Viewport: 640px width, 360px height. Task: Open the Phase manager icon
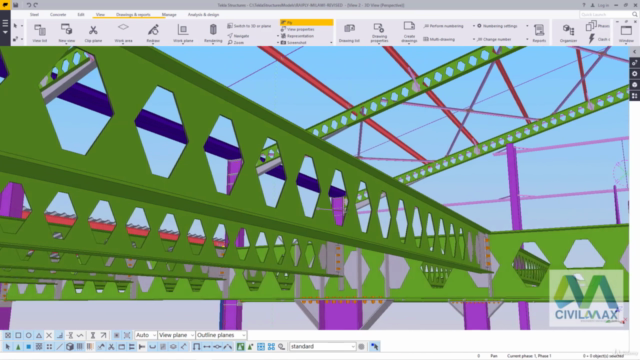click(x=591, y=26)
